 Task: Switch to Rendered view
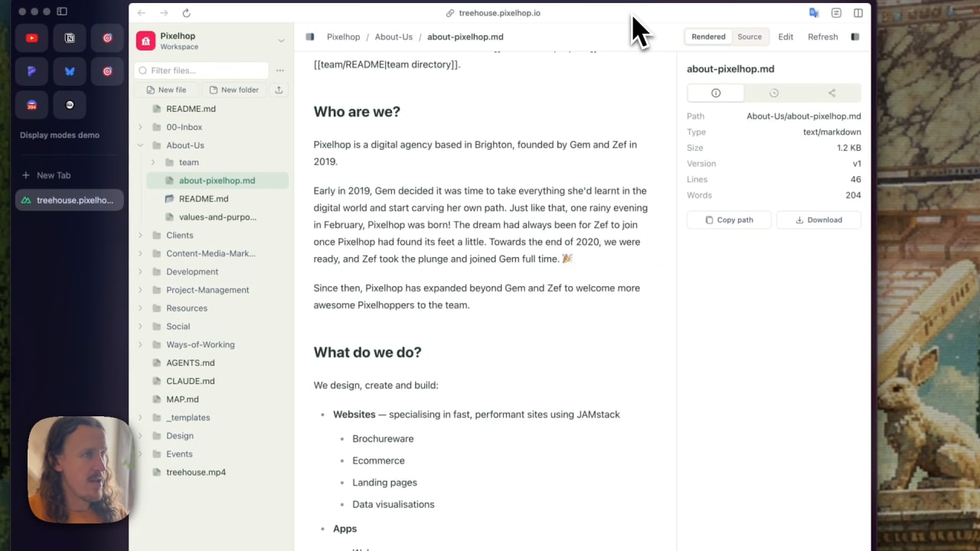pos(708,37)
